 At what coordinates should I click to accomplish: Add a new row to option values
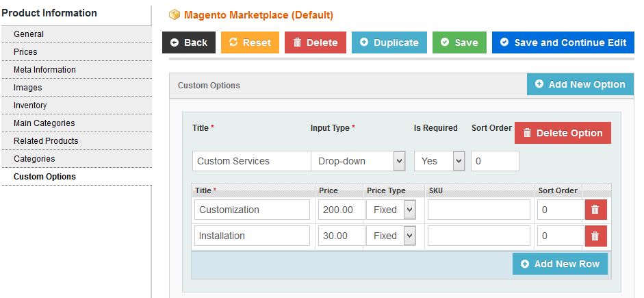[561, 264]
